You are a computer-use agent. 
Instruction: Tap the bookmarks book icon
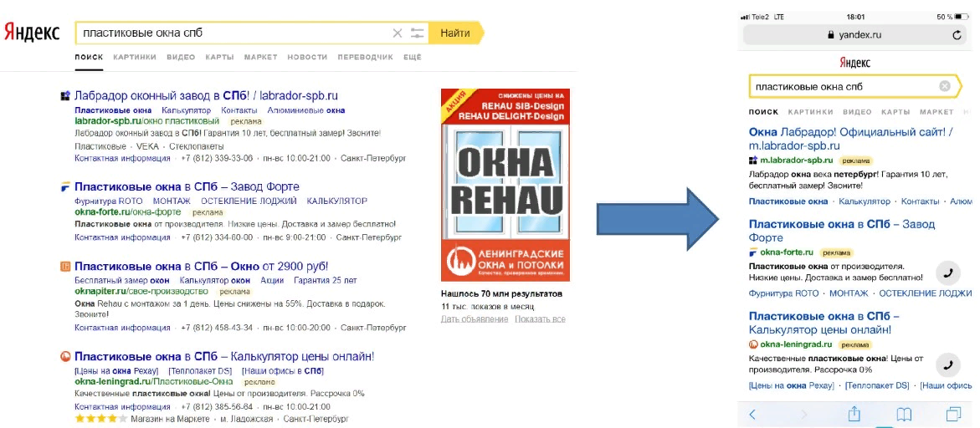click(x=904, y=415)
